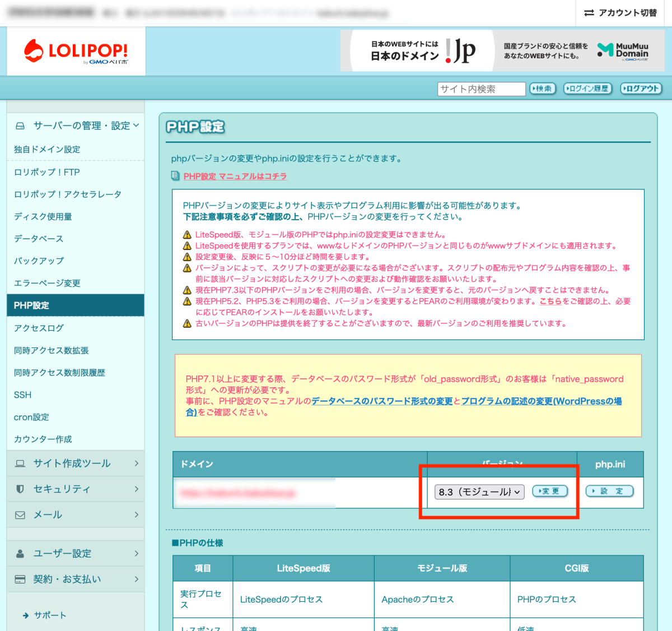Expand the セキュリティ menu section
Image resolution: width=672 pixels, height=631 pixels.
tap(136, 489)
